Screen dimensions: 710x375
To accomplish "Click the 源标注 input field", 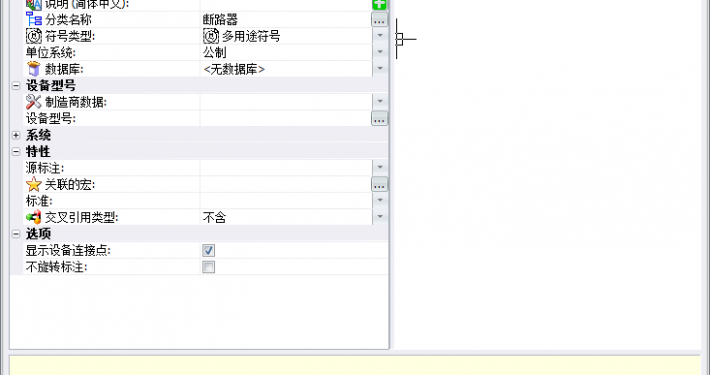I will pos(286,168).
